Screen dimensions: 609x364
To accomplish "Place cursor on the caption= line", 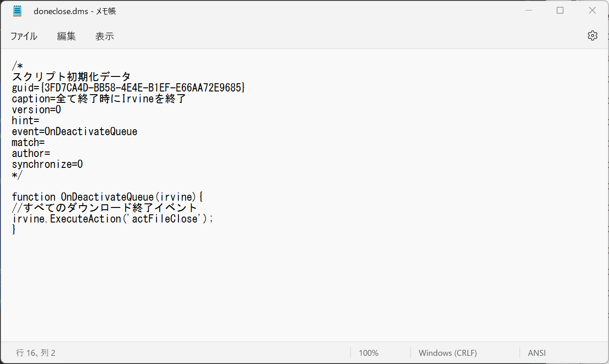I will [x=99, y=99].
